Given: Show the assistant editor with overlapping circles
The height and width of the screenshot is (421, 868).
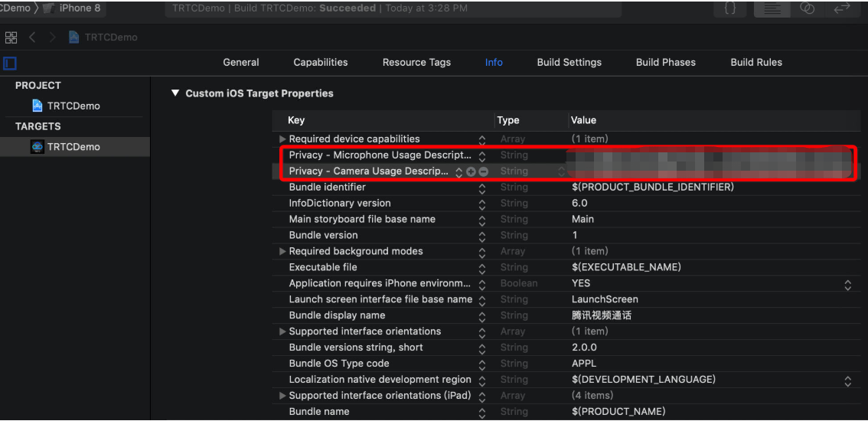Looking at the screenshot, I should click(807, 8).
